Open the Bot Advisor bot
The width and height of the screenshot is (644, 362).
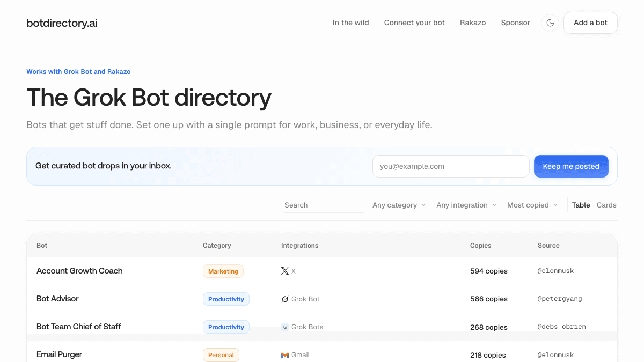(57, 299)
